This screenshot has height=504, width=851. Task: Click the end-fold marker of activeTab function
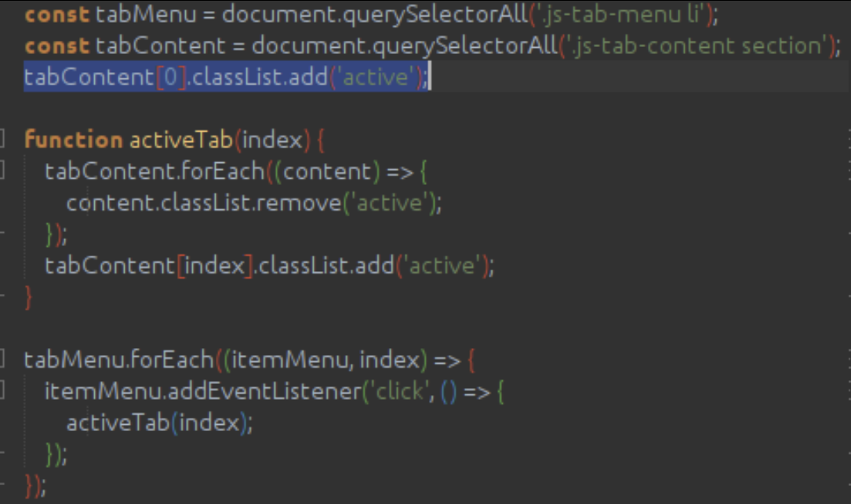pyautogui.click(x=2, y=297)
